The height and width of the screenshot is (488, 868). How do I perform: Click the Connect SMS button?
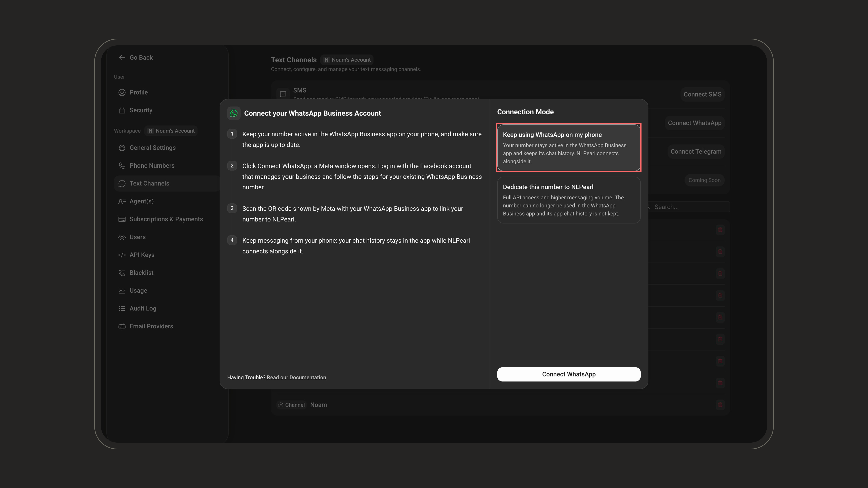pyautogui.click(x=702, y=94)
